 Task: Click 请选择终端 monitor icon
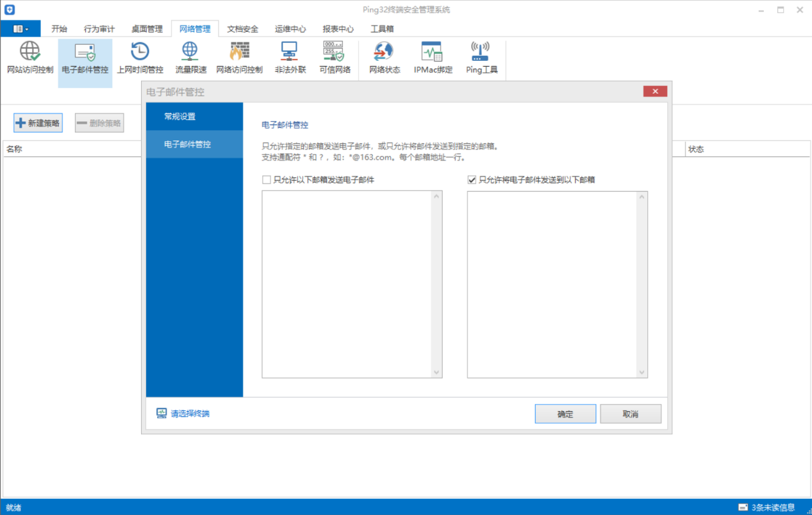tap(162, 414)
